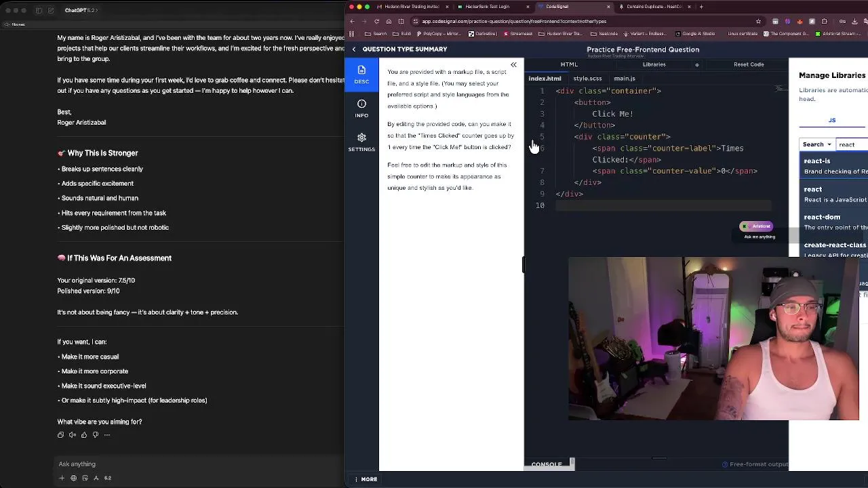Select the react-dom library result

pyautogui.click(x=834, y=222)
